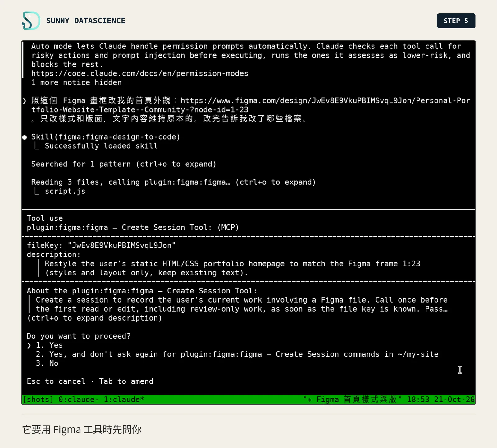Viewport: 497px width, 448px height.
Task: Click the "SUNNY DATASCIENCE" brand text
Action: [86, 21]
